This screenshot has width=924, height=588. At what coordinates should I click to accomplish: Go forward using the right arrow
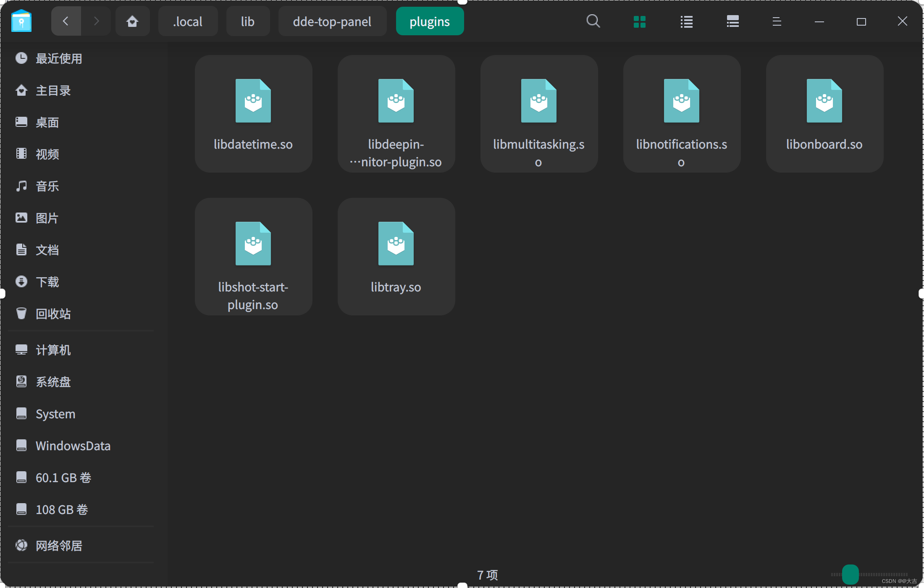(x=96, y=21)
